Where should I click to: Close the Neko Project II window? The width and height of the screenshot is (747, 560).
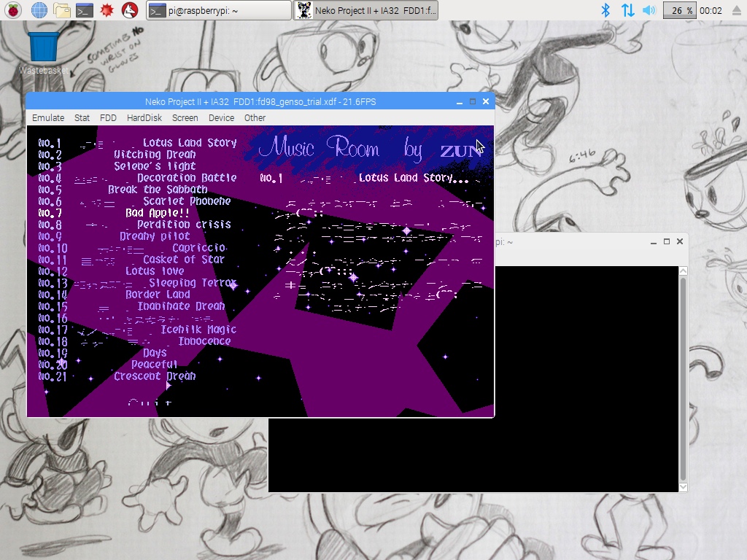pos(486,101)
